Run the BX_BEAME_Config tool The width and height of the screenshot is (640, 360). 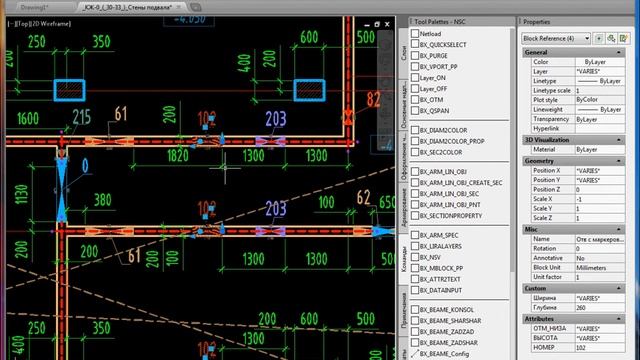click(x=440, y=354)
